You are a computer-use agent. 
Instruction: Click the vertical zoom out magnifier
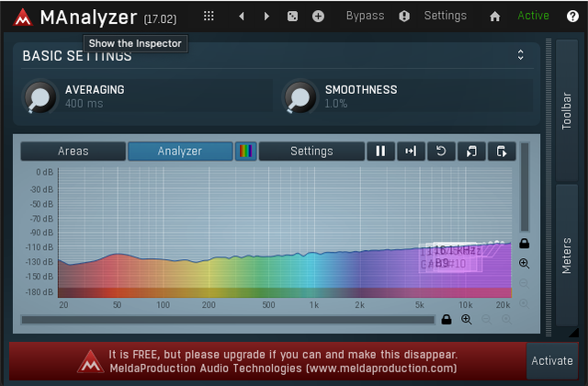525,284
